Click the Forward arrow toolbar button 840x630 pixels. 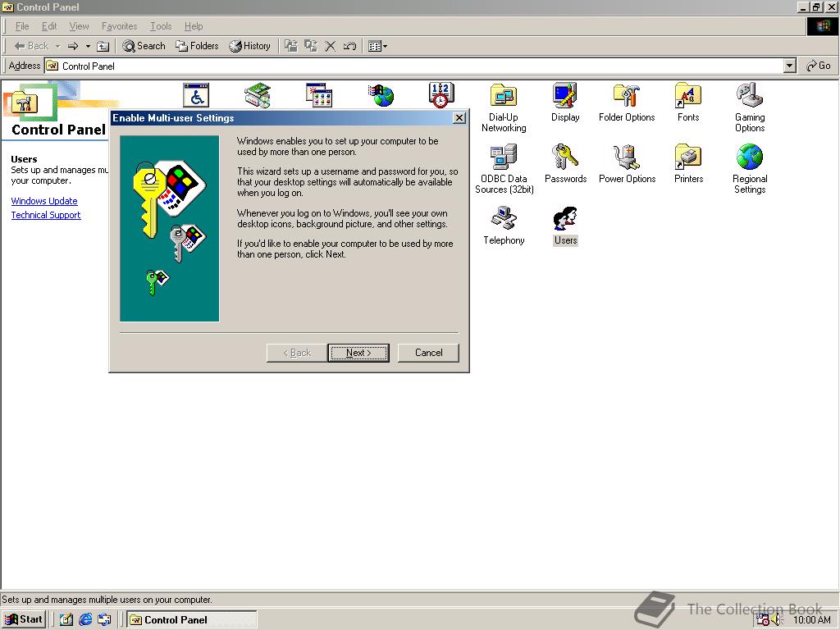pyautogui.click(x=73, y=46)
